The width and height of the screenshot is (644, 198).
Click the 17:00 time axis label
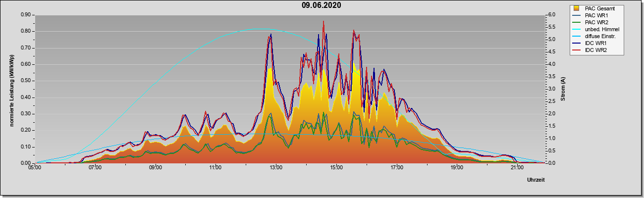(x=396, y=168)
